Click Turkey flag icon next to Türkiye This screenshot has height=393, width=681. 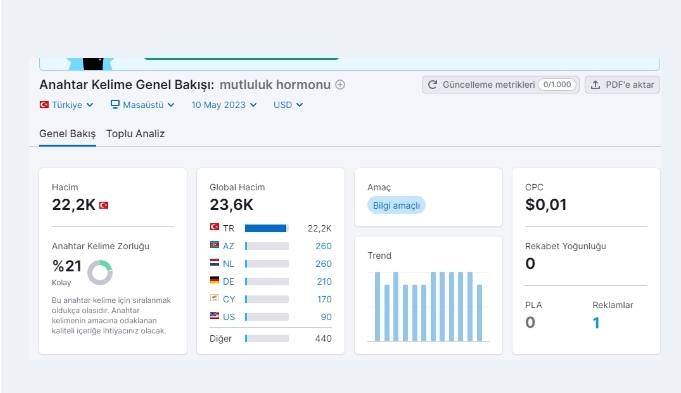click(44, 105)
